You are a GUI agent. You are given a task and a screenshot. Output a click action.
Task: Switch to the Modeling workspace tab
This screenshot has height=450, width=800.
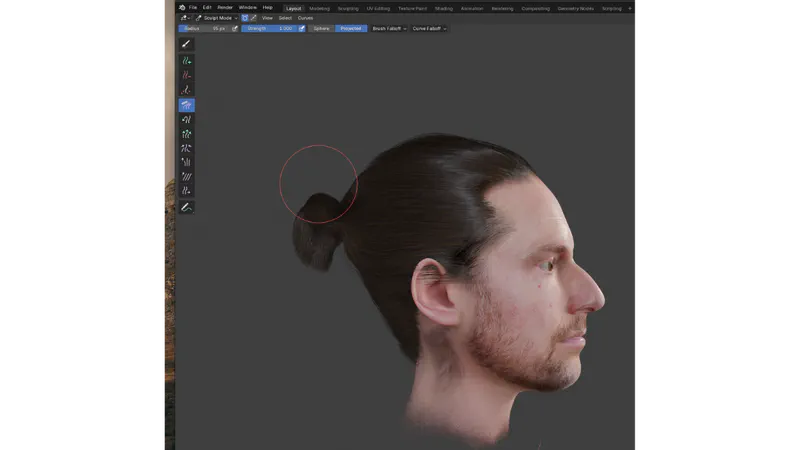[319, 9]
